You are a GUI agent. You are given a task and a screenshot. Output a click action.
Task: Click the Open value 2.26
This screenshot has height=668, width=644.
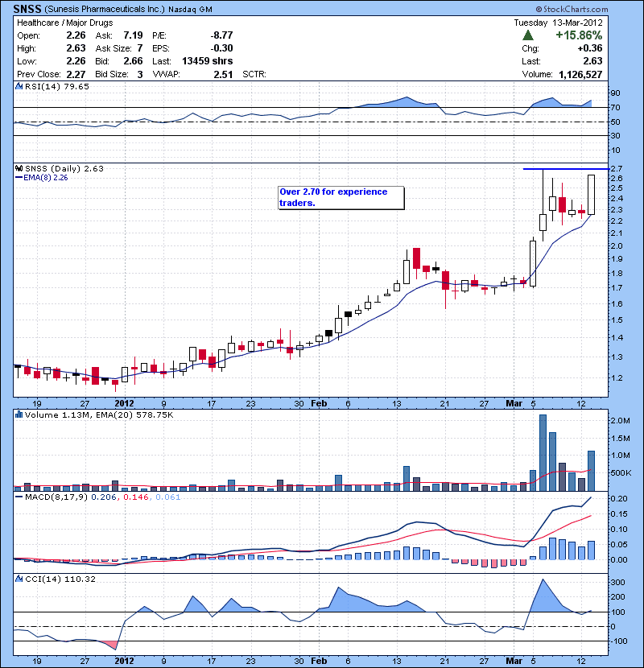[x=76, y=35]
